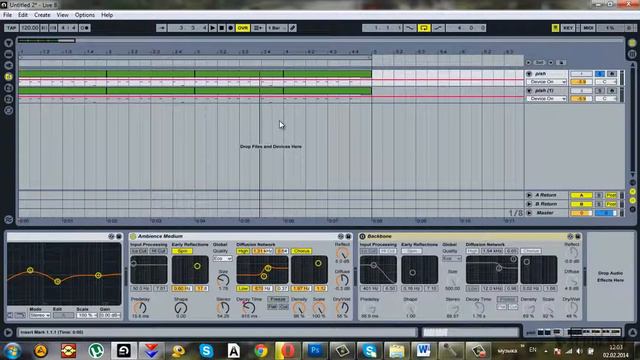Open File Browser 3 in sidebar
The image size is (640, 360).
[8, 99]
